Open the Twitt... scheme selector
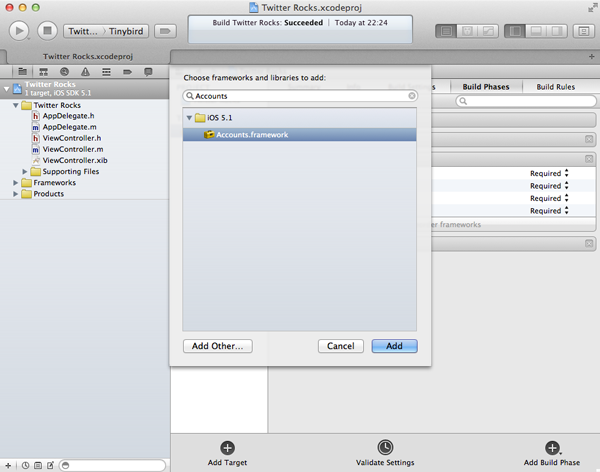This screenshot has width=600, height=472. (x=83, y=31)
